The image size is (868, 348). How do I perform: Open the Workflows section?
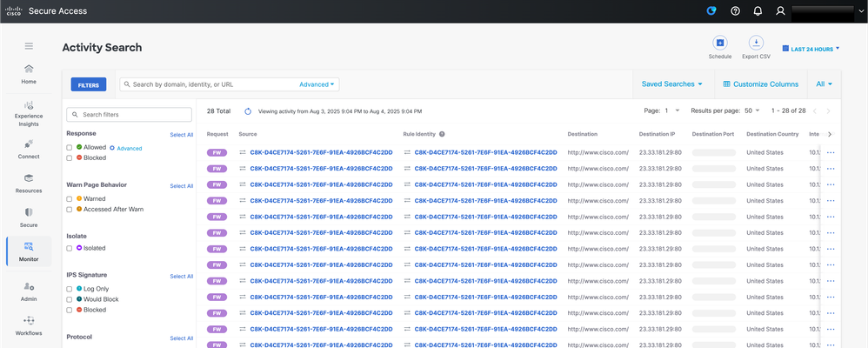[29, 326]
